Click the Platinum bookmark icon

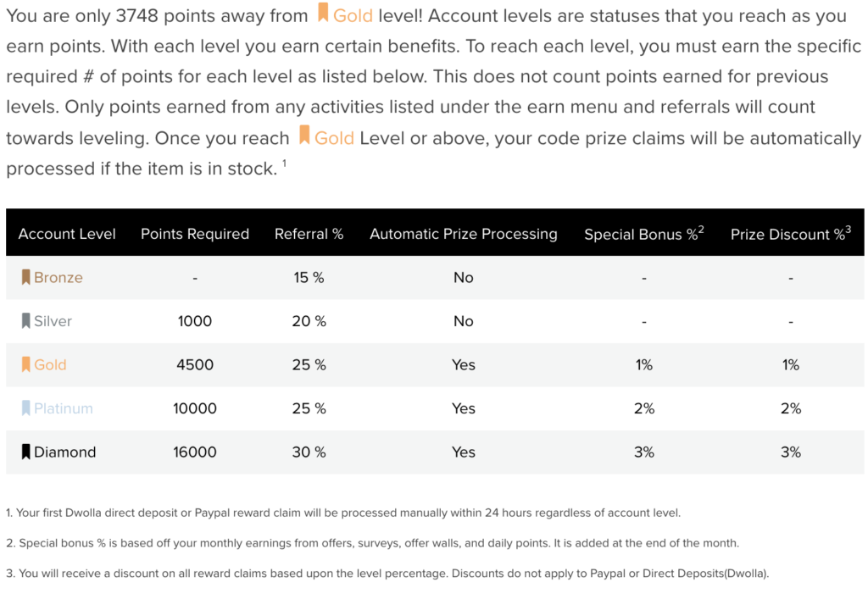click(25, 408)
